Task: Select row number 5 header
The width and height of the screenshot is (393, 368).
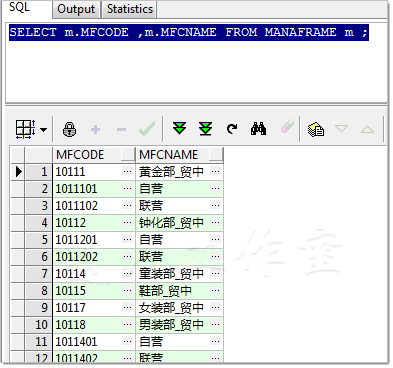Action: tap(38, 240)
